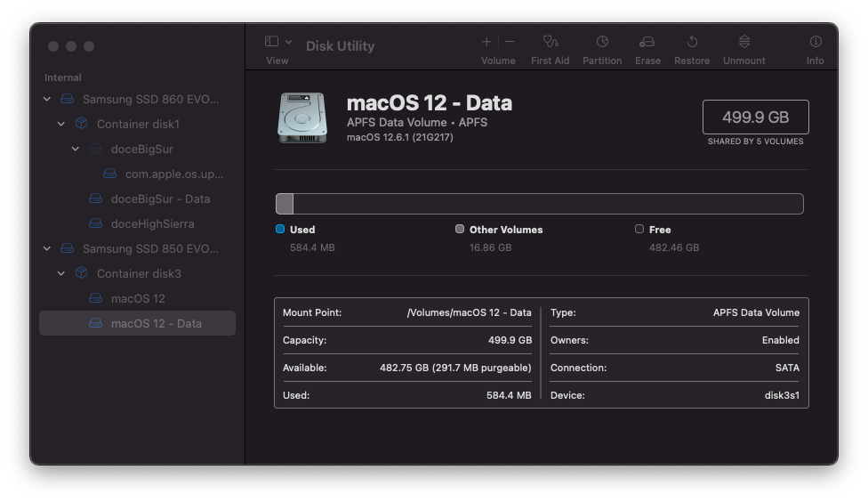Click the Restore toolbar label
The image size is (868, 502).
(692, 61)
